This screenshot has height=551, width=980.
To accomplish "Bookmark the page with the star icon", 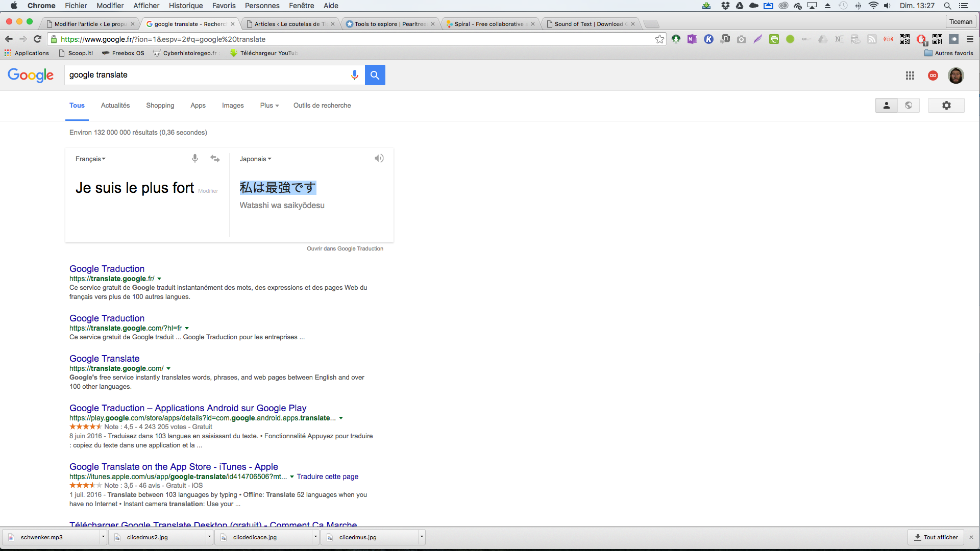I will [x=660, y=39].
